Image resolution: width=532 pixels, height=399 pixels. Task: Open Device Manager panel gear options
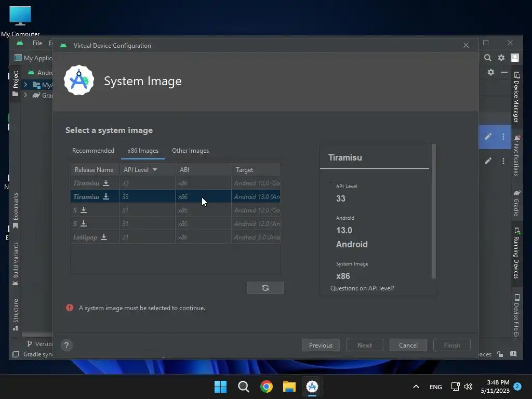click(490, 72)
